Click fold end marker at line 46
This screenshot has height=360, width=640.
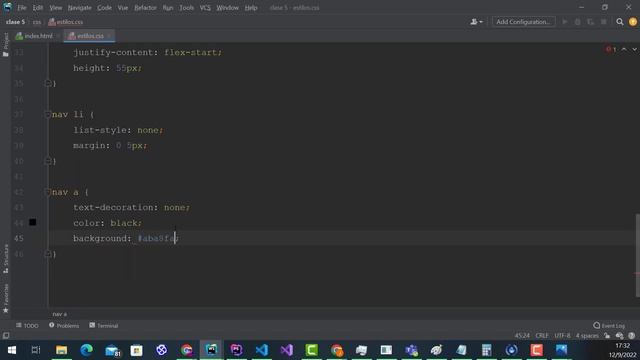click(47, 254)
